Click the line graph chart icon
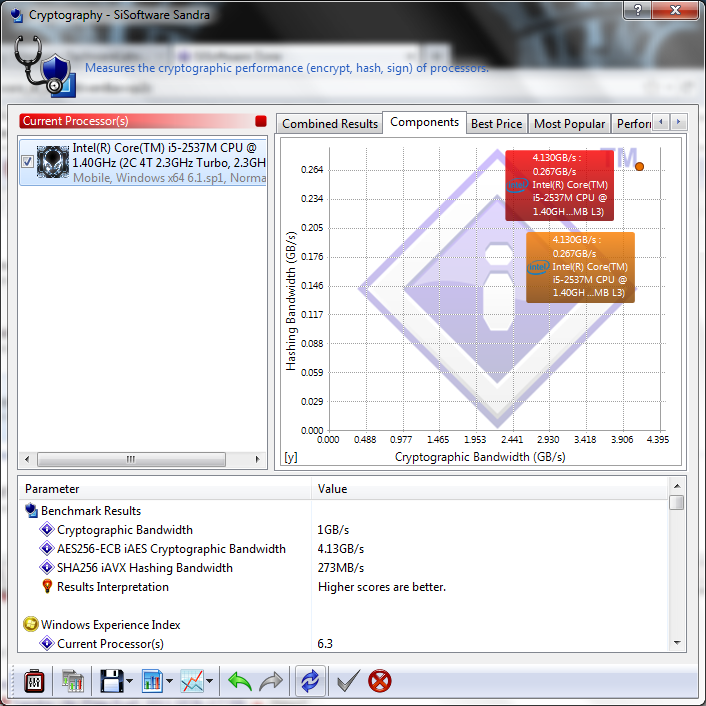706x706 pixels. coord(192,681)
